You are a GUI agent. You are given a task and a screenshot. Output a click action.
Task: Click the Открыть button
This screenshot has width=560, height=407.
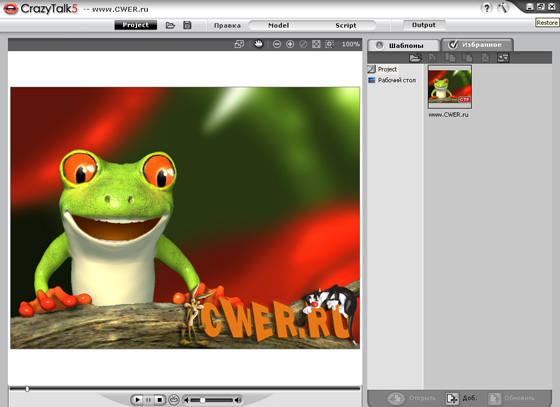click(x=412, y=398)
